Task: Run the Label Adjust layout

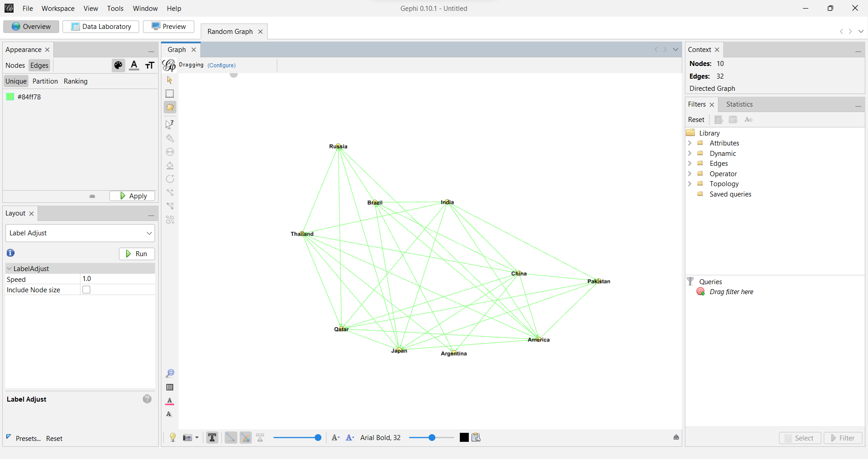Action: (x=137, y=253)
